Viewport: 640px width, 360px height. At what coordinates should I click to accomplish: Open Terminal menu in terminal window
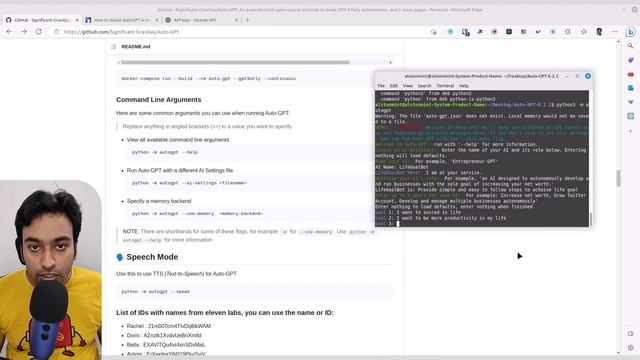pyautogui.click(x=445, y=86)
